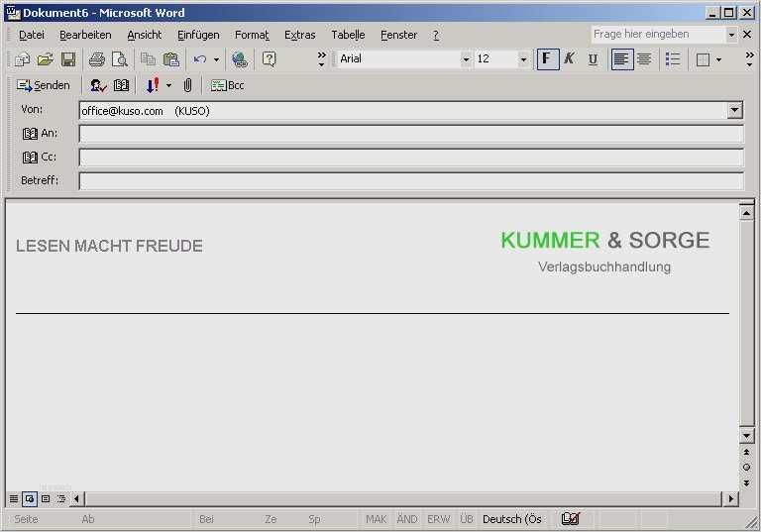This screenshot has height=532, width=761.
Task: Expand formatting toolbar options chevron
Action: point(750,59)
